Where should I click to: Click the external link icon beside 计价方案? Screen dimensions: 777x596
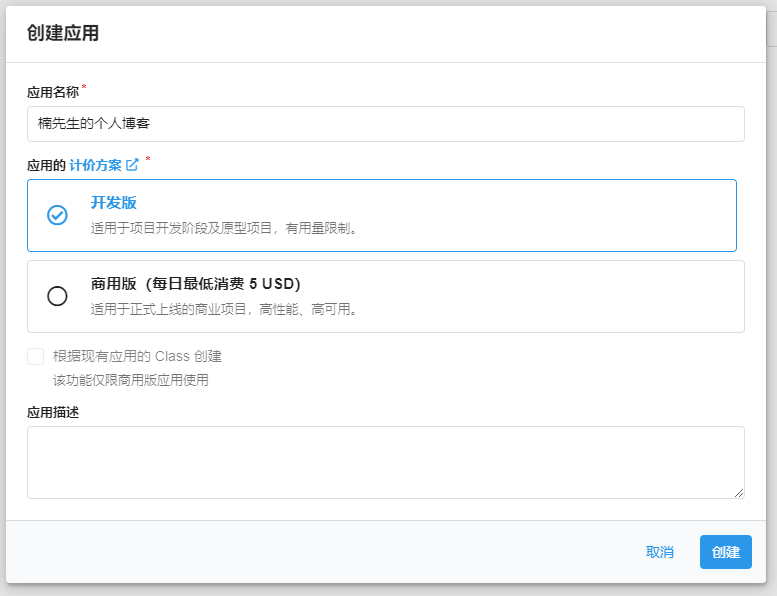(132, 165)
